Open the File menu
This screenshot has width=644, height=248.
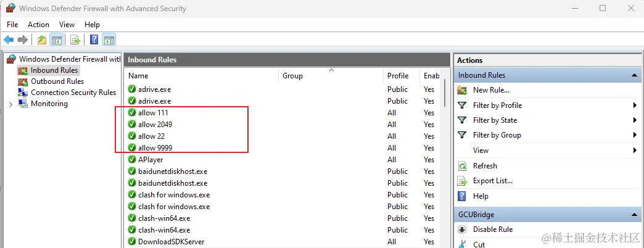(x=12, y=25)
